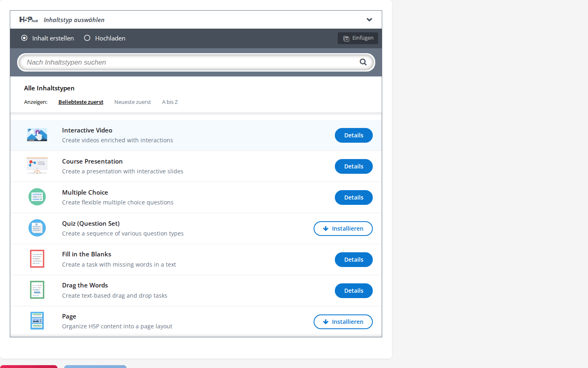Install the Quiz (Question Set) type
588x368 pixels.
(x=343, y=229)
